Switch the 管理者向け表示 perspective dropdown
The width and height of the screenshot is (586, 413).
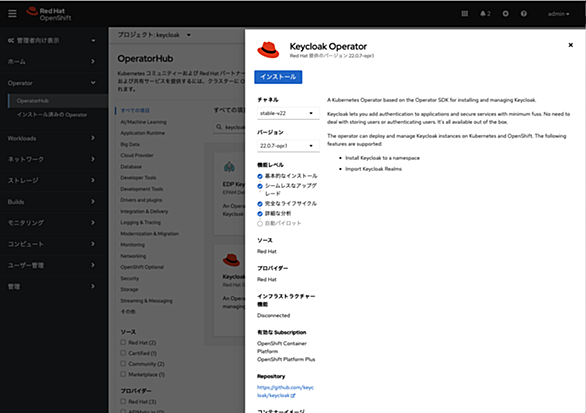coord(52,40)
